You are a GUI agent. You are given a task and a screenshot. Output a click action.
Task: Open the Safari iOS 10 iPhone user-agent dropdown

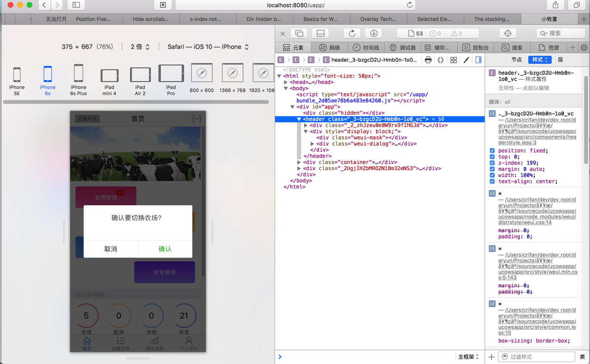click(x=208, y=47)
